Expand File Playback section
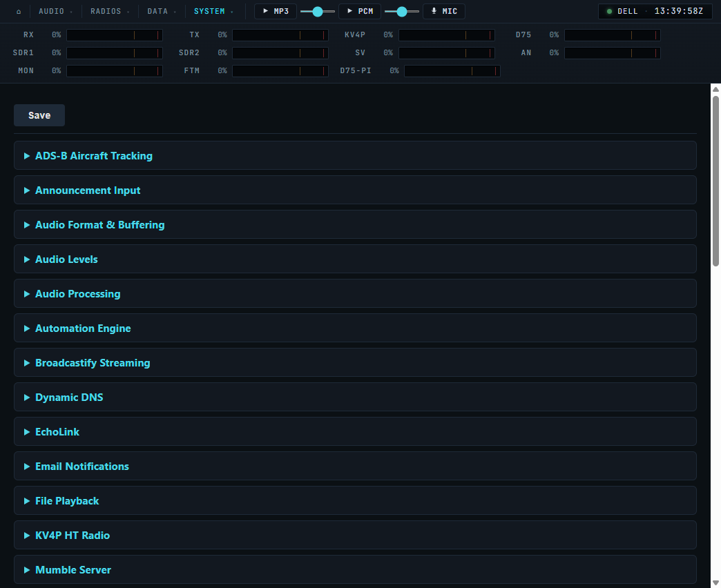 [x=355, y=500]
